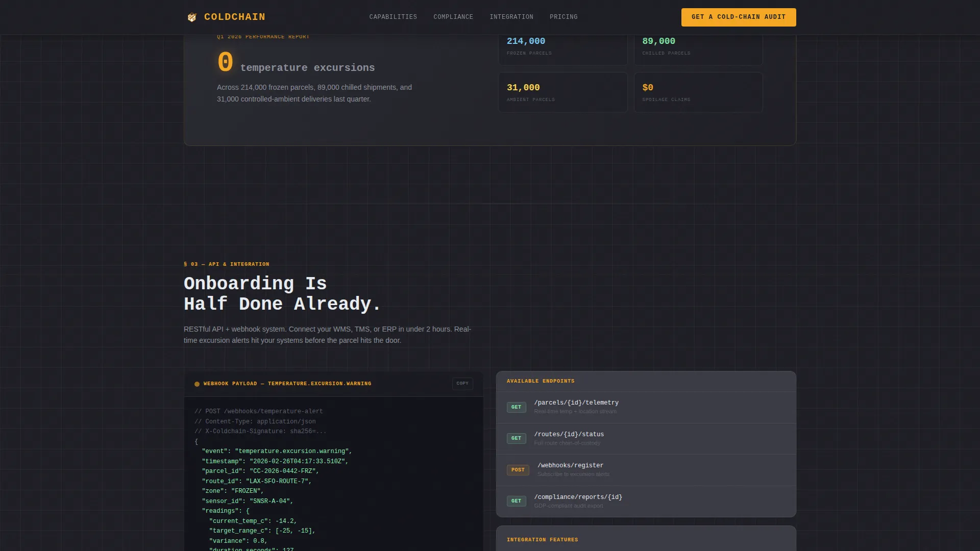The width and height of the screenshot is (980, 551).
Task: Select the /webhooks/register endpoint
Action: click(x=646, y=470)
